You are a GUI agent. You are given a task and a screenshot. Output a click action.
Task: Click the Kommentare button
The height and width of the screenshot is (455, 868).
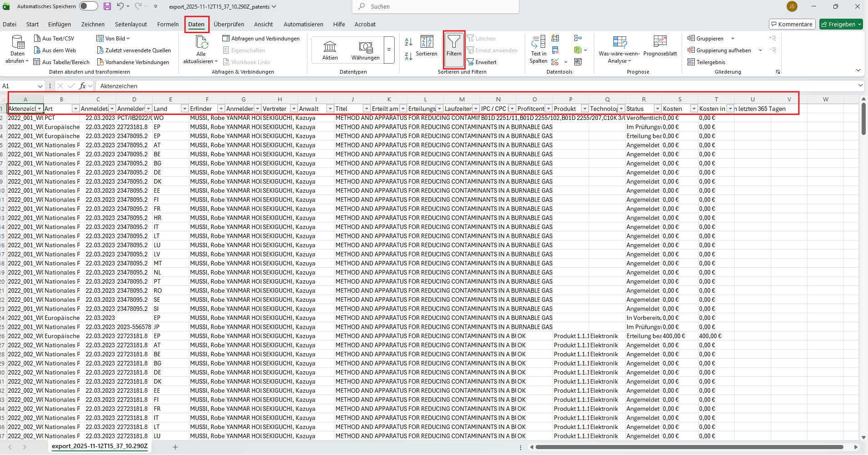click(792, 25)
